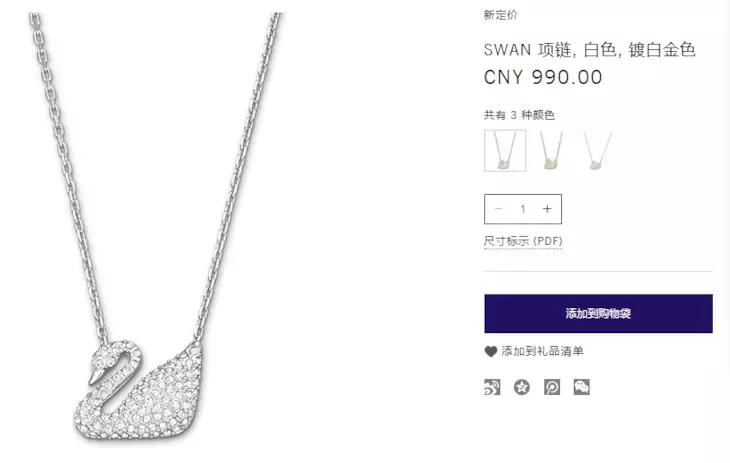
Task: Decrease quantity with the minus icon
Action: [498, 209]
